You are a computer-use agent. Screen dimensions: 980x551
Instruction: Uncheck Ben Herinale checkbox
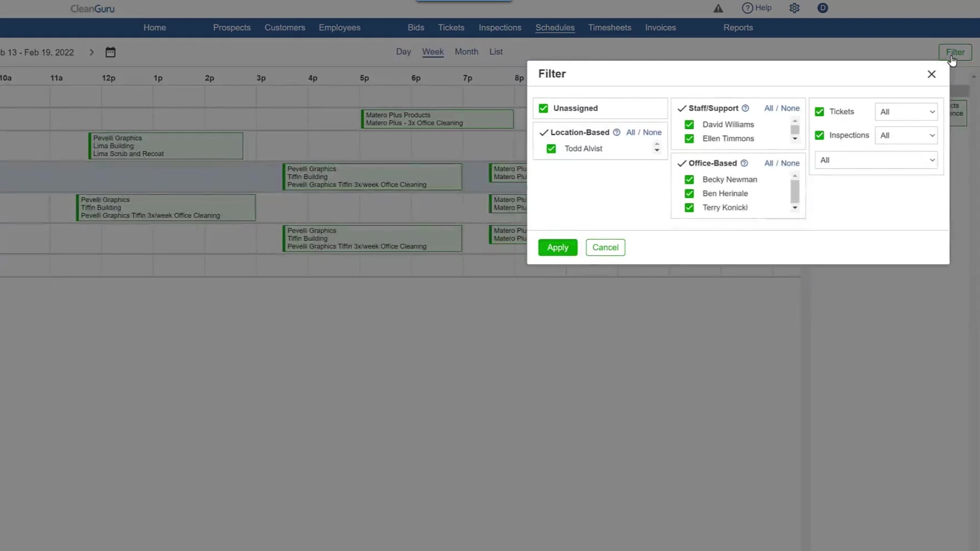(x=689, y=193)
